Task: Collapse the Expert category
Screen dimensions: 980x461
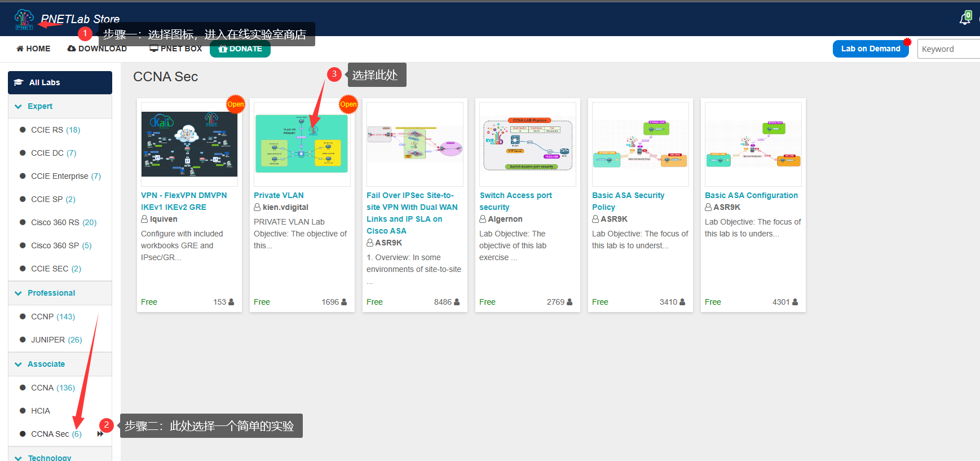Action: (60, 106)
